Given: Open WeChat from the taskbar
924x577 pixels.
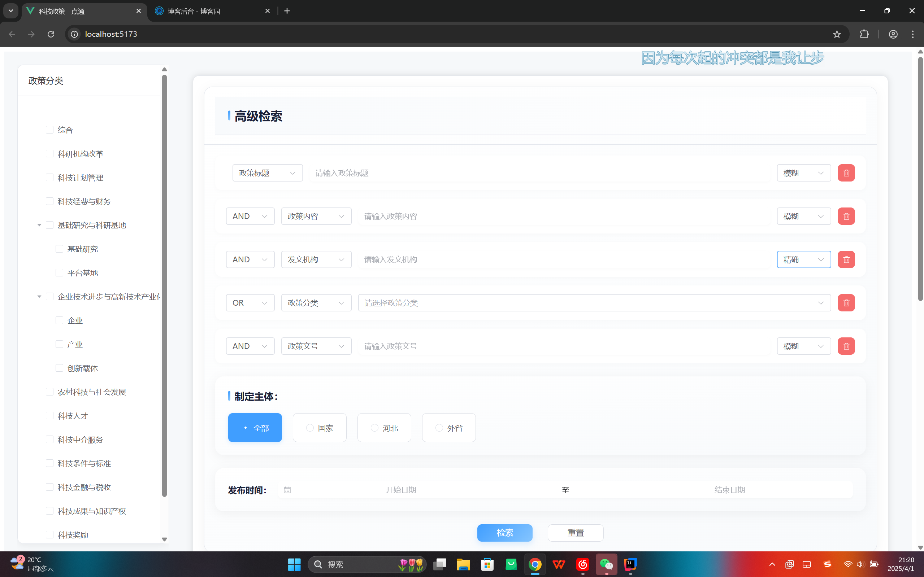Looking at the screenshot, I should [x=606, y=564].
